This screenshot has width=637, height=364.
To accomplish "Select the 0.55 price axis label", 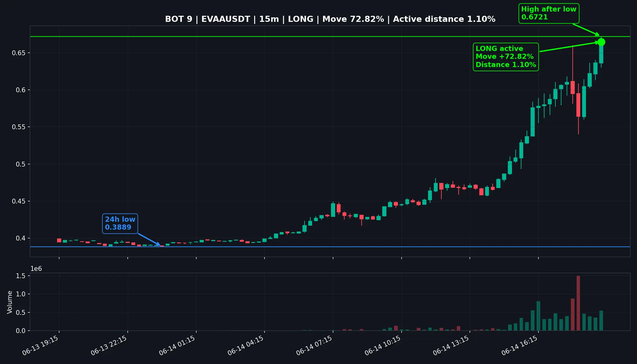I will tap(19, 127).
